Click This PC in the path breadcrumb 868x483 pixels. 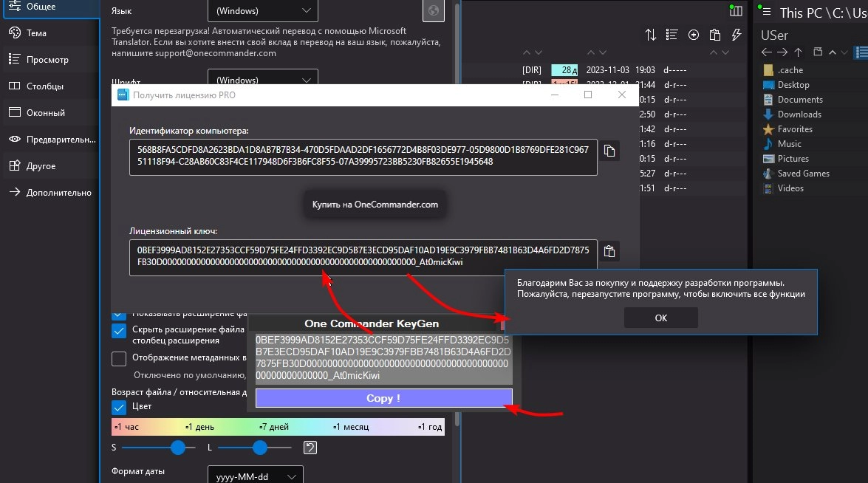coord(801,13)
